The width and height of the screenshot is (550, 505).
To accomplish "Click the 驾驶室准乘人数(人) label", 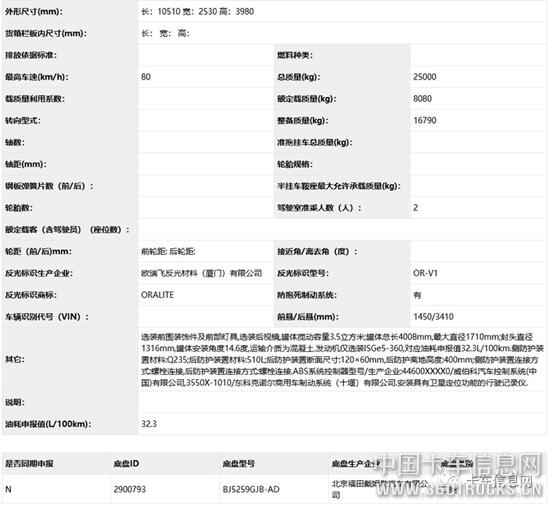I will 319,208.
